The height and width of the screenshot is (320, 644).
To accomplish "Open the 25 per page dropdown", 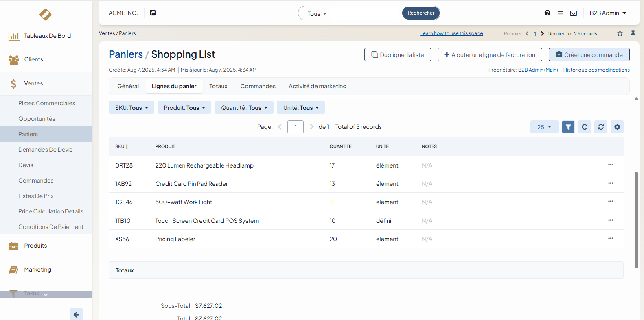I will 544,127.
